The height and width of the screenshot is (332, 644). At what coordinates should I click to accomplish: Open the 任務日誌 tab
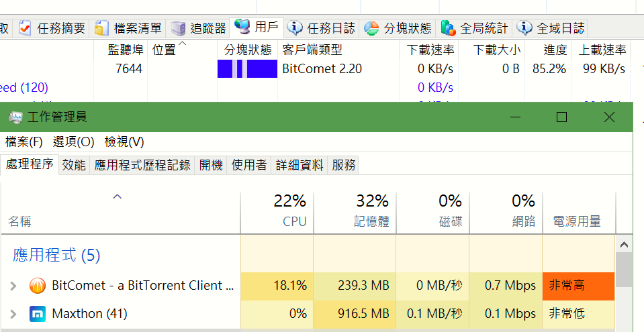pos(321,28)
